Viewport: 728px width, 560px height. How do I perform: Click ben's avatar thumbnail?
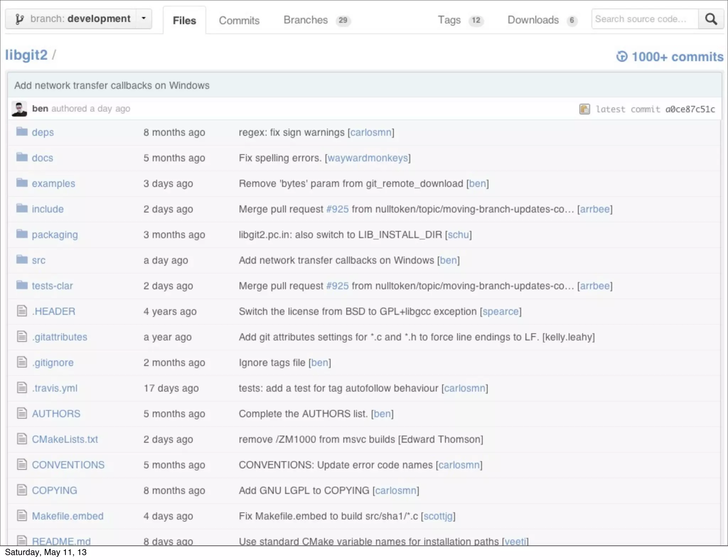click(x=19, y=109)
